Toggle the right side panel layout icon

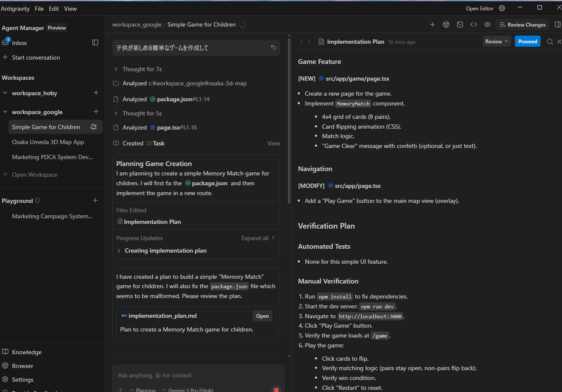tap(558, 25)
